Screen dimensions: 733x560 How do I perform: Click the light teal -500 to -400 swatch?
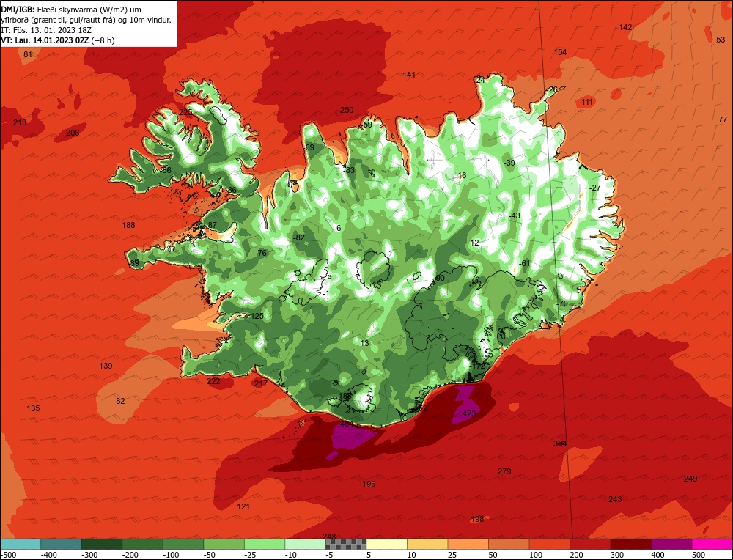coord(21,544)
